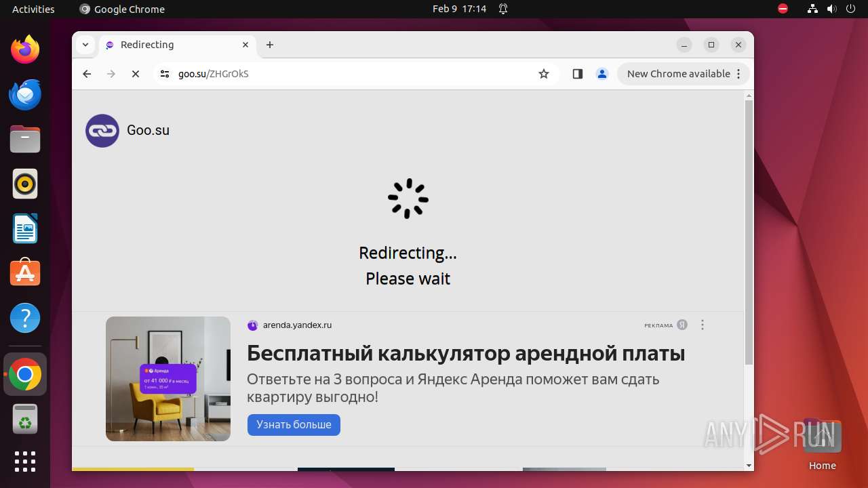
Task: Click the page vertical scrollbar
Action: click(x=749, y=232)
